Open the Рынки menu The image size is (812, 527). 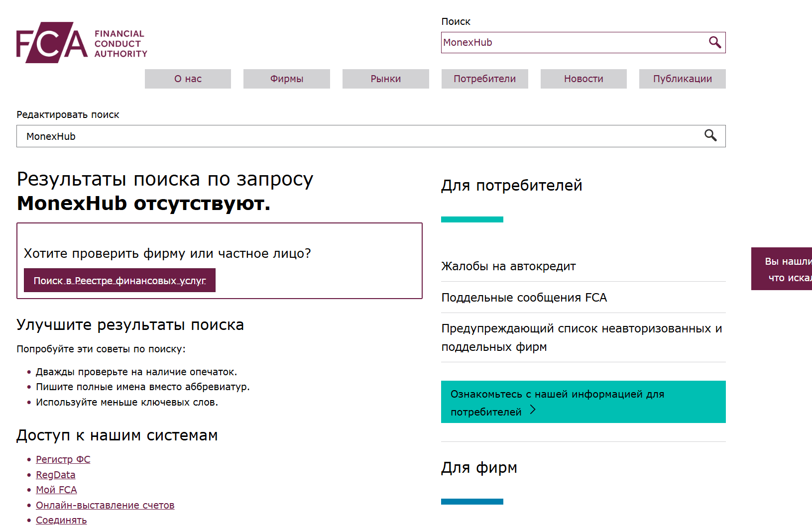(385, 78)
